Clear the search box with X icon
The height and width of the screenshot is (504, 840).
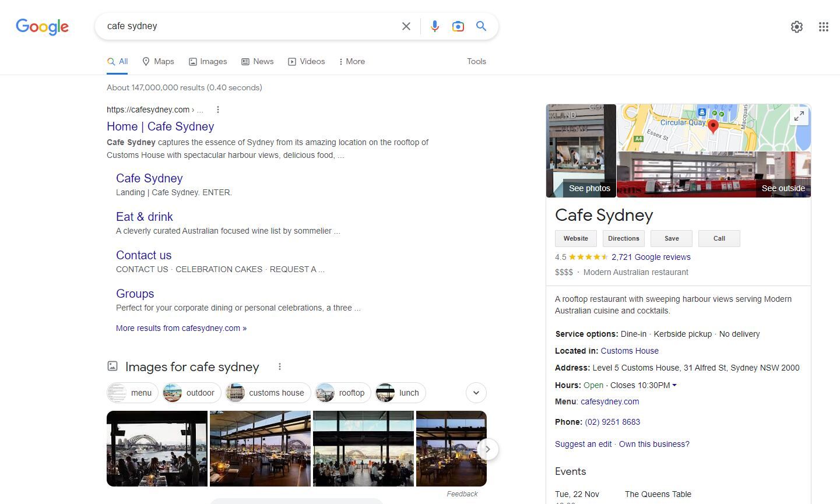click(406, 26)
